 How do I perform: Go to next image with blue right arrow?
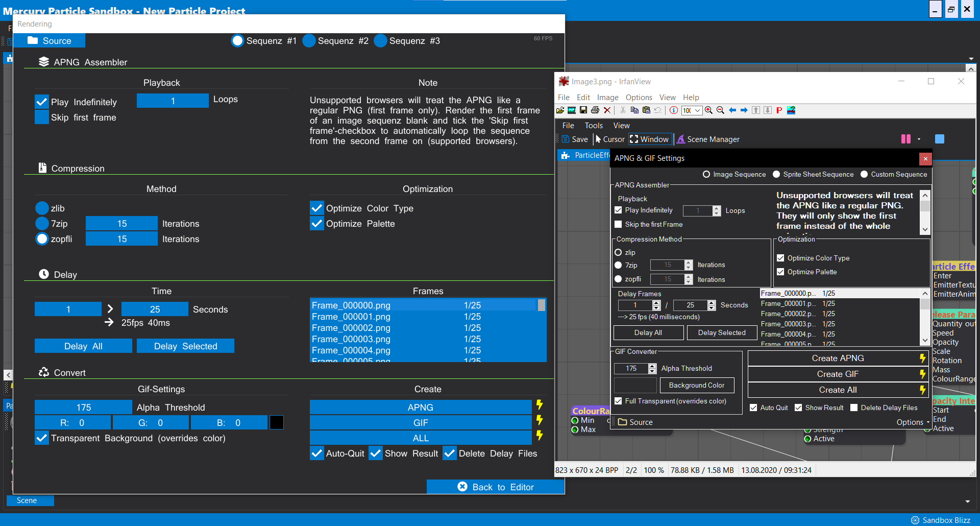[744, 110]
